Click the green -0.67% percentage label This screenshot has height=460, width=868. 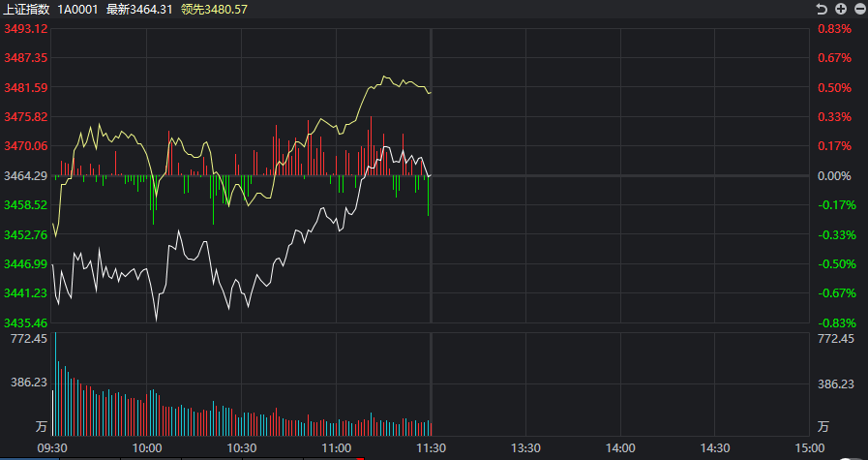point(836,293)
